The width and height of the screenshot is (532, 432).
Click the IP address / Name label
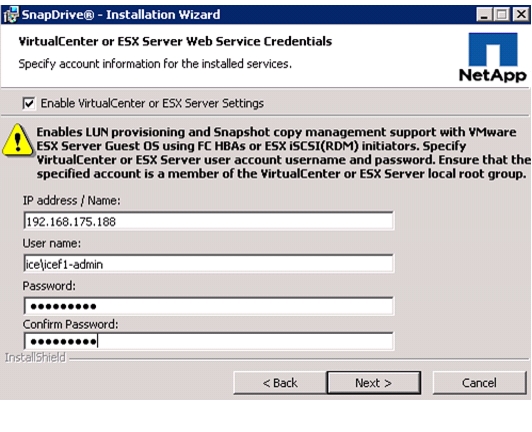[72, 201]
